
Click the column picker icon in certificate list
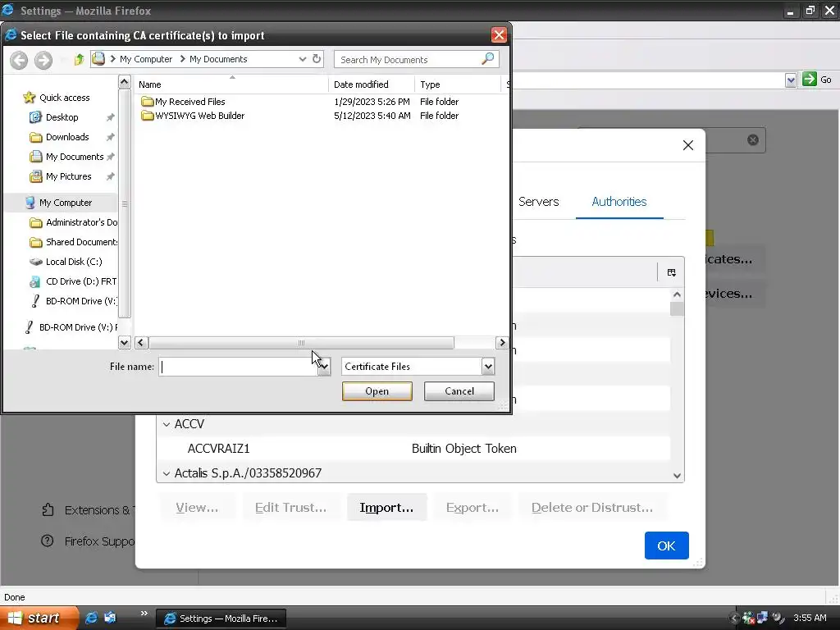point(671,272)
